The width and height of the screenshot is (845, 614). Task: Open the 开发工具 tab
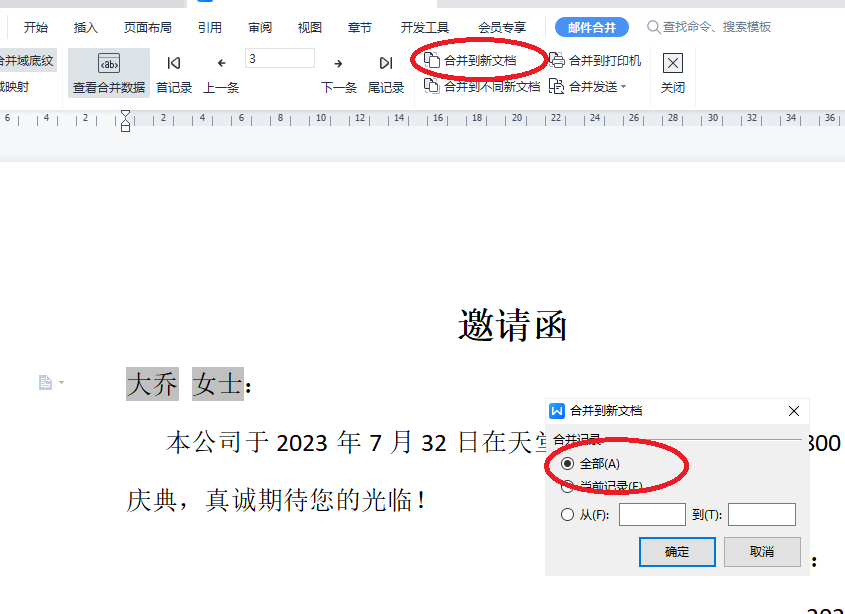coord(425,27)
